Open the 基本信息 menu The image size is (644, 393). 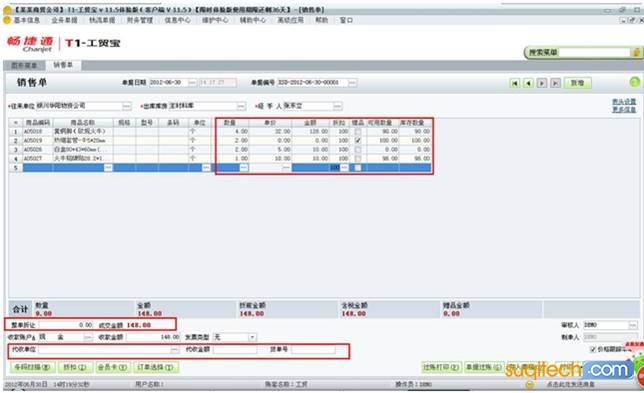pyautogui.click(x=27, y=20)
